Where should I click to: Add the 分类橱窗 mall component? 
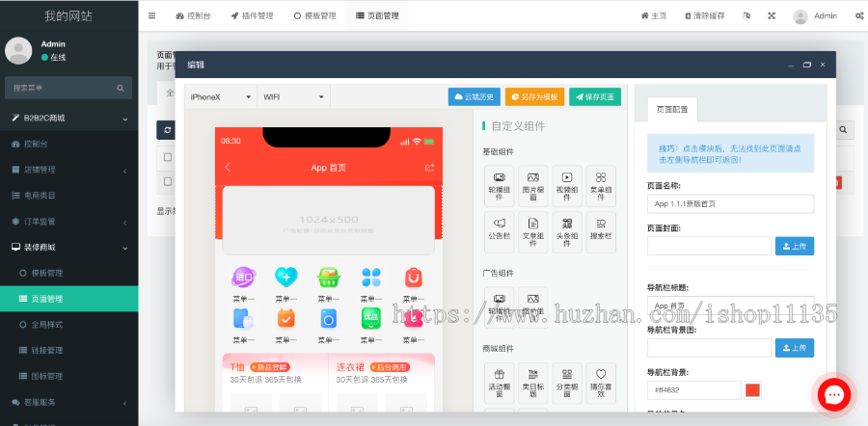click(567, 384)
